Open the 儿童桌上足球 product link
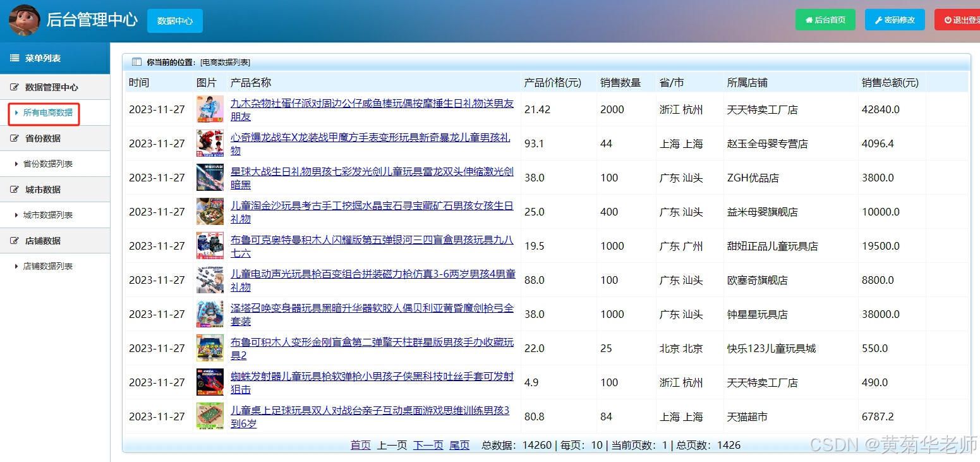The width and height of the screenshot is (980, 462). (370, 416)
